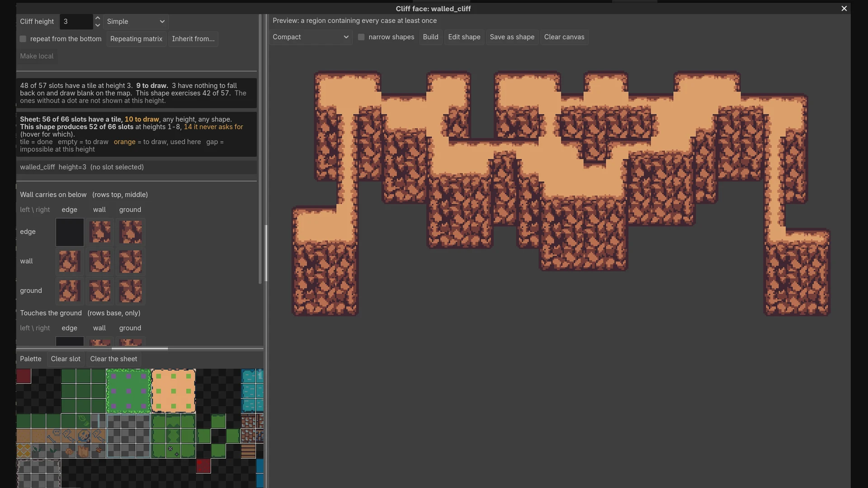Click the '14 it never asks for' orange text
The width and height of the screenshot is (868, 488).
213,127
